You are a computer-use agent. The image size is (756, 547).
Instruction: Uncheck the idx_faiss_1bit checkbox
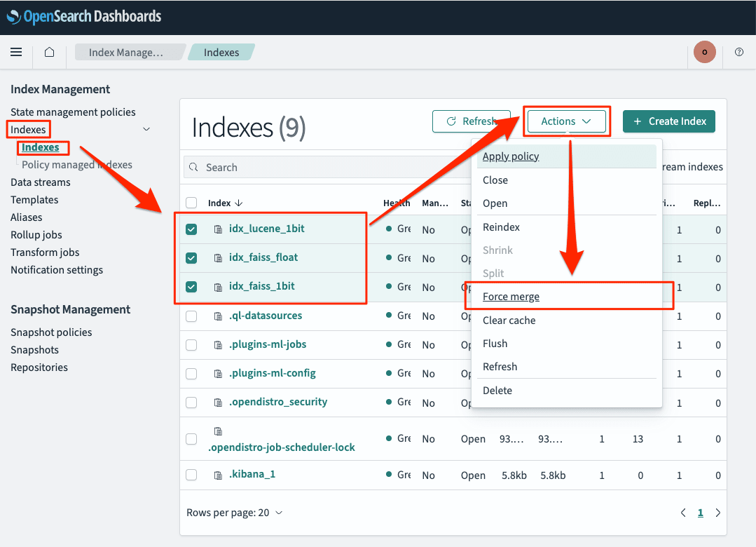[191, 287]
